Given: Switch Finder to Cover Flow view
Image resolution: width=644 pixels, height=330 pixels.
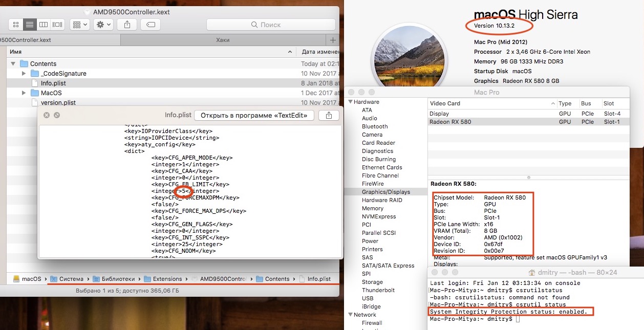Looking at the screenshot, I should click(58, 25).
